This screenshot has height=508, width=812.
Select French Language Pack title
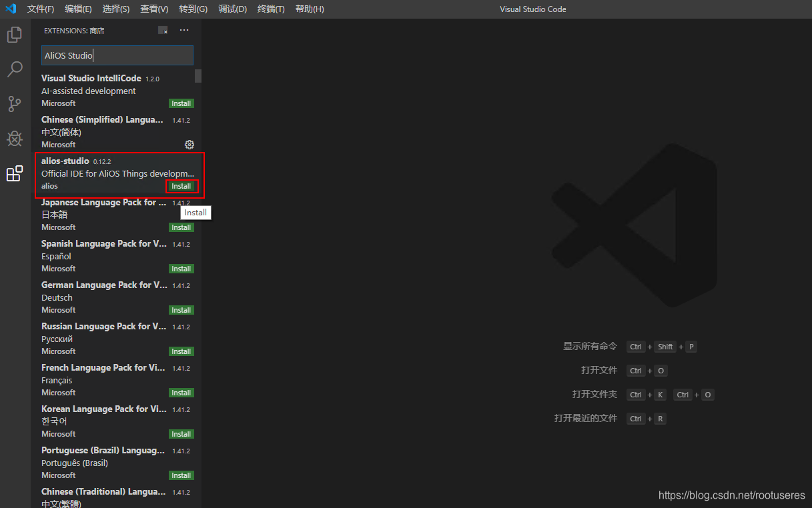click(104, 367)
